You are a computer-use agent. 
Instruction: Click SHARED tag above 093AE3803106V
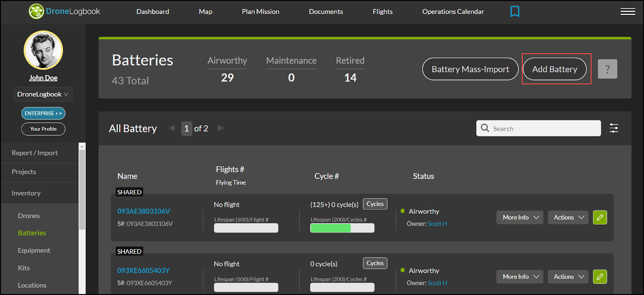(x=129, y=192)
